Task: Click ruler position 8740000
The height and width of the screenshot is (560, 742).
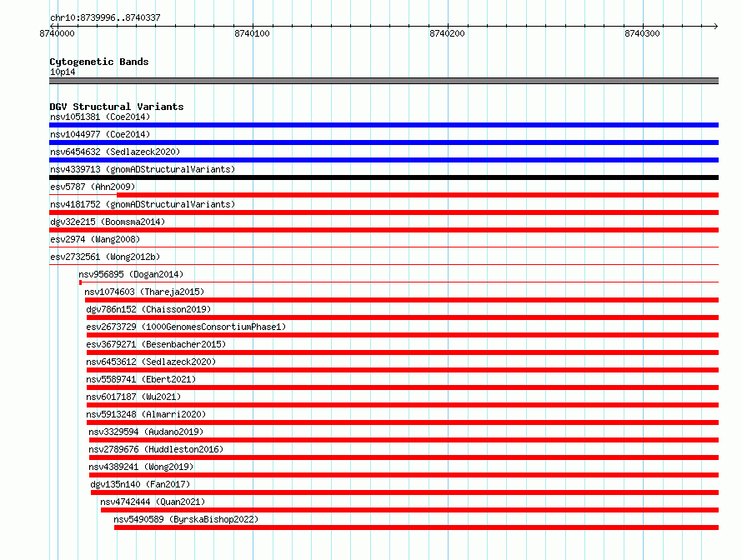Action: [x=57, y=33]
